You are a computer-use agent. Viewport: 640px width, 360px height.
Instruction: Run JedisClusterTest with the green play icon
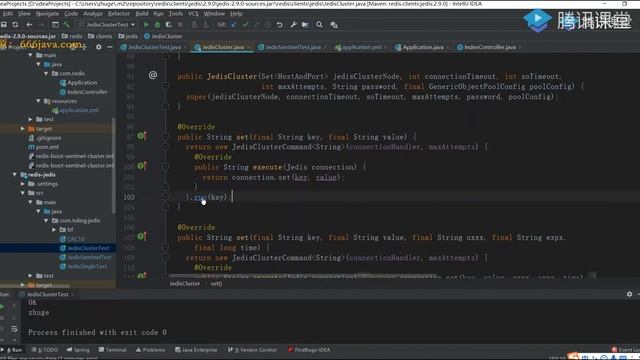pos(146,25)
